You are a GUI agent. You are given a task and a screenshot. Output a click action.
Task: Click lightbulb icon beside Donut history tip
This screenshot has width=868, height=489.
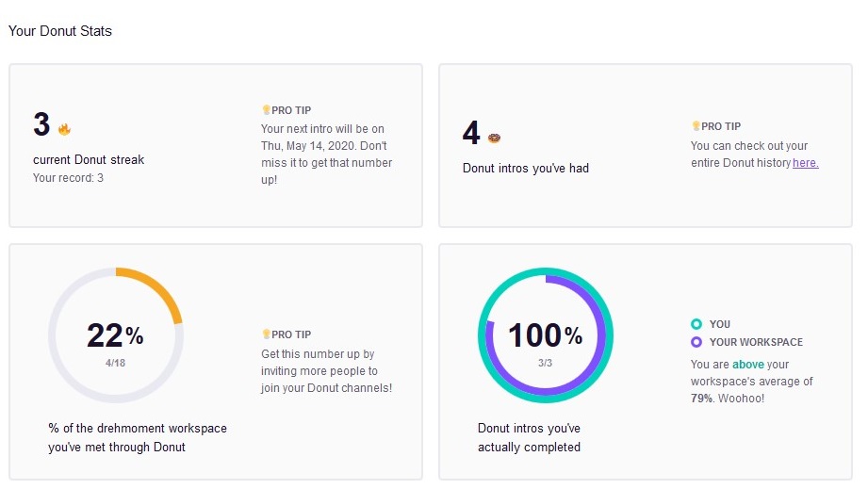696,125
